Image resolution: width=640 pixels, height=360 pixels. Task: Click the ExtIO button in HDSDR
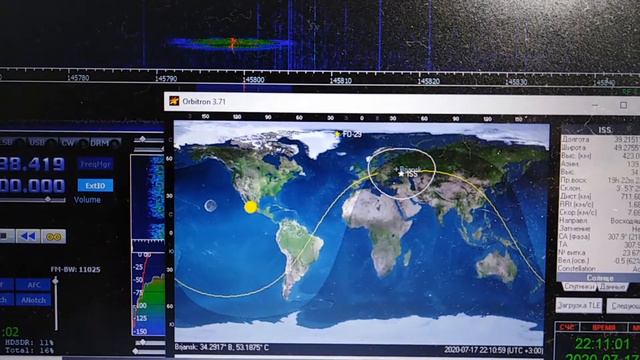(95, 185)
